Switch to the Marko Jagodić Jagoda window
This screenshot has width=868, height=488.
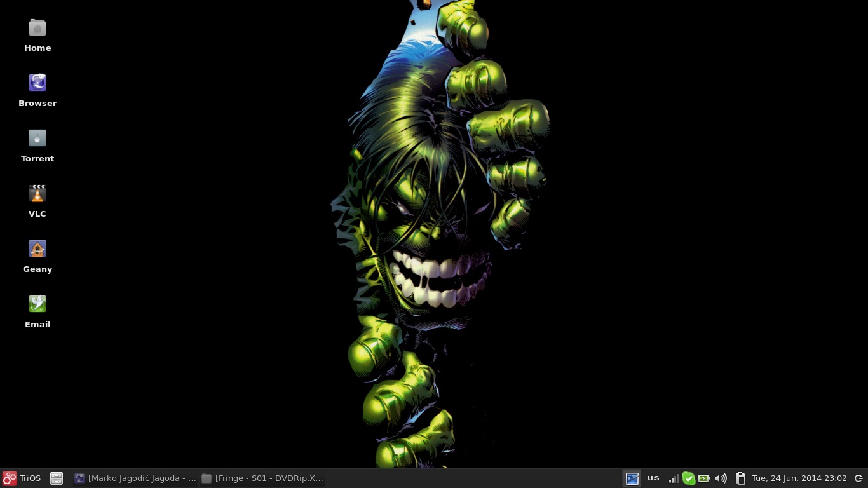click(135, 478)
